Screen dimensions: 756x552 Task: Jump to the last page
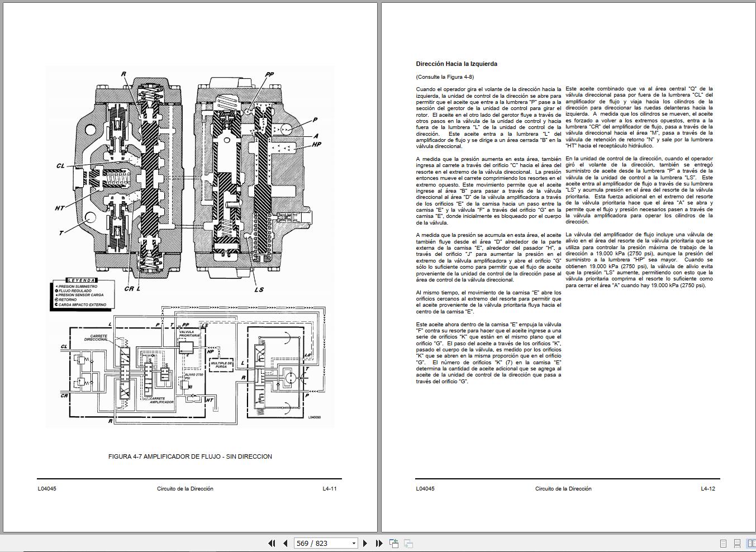click(379, 543)
